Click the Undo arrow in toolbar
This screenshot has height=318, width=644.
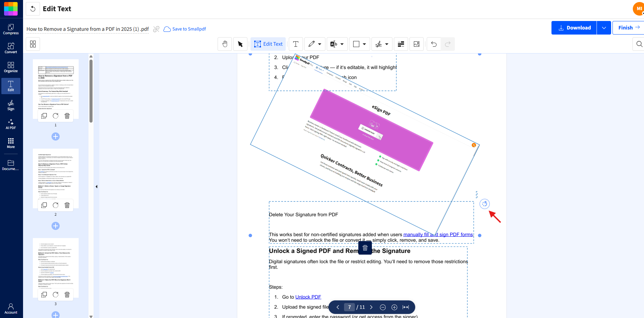tap(434, 44)
